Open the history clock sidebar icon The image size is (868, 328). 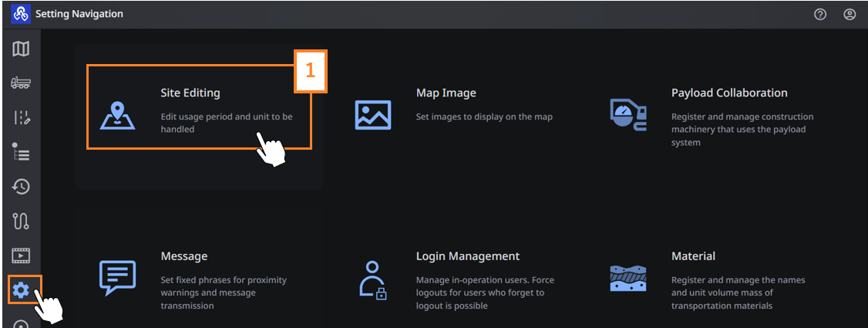[x=21, y=187]
